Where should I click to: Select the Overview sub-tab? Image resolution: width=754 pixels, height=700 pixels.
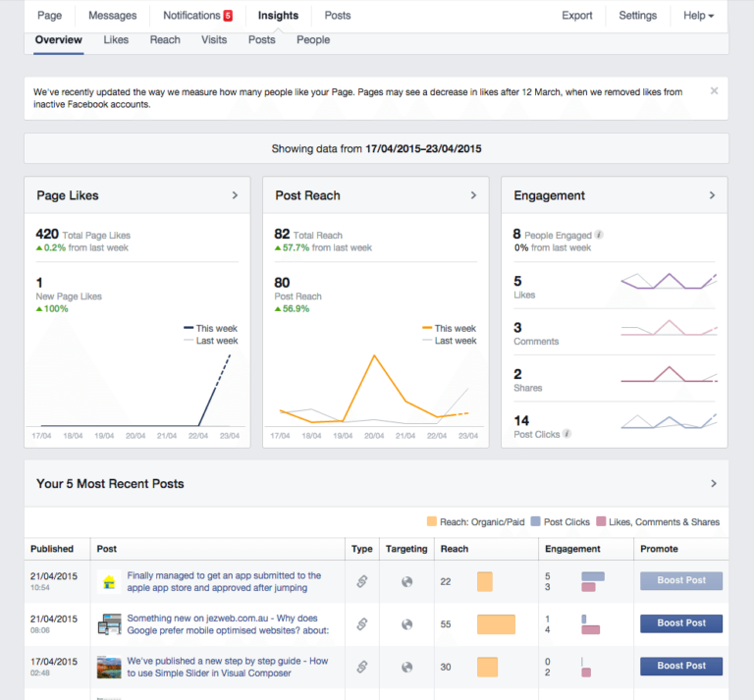point(59,40)
